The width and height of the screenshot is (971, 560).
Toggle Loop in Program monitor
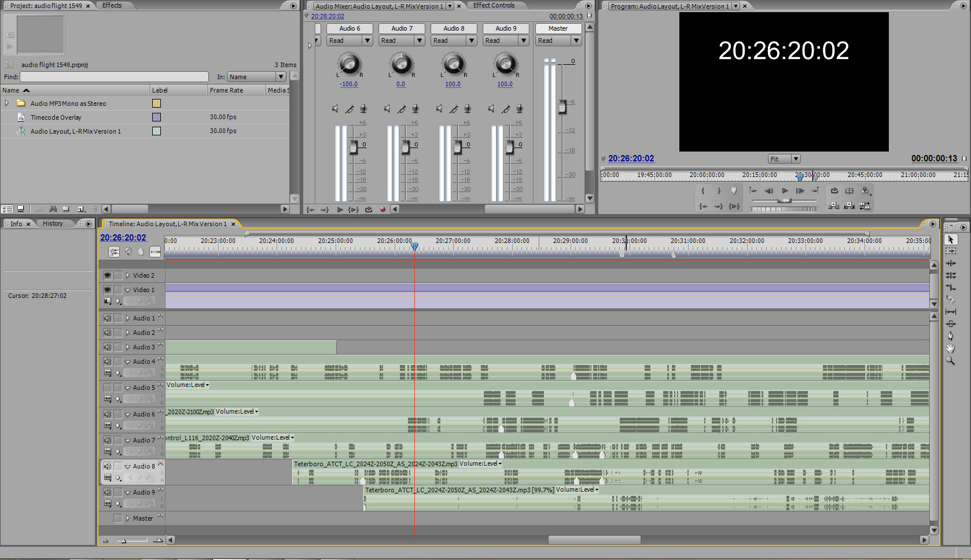[x=834, y=191]
